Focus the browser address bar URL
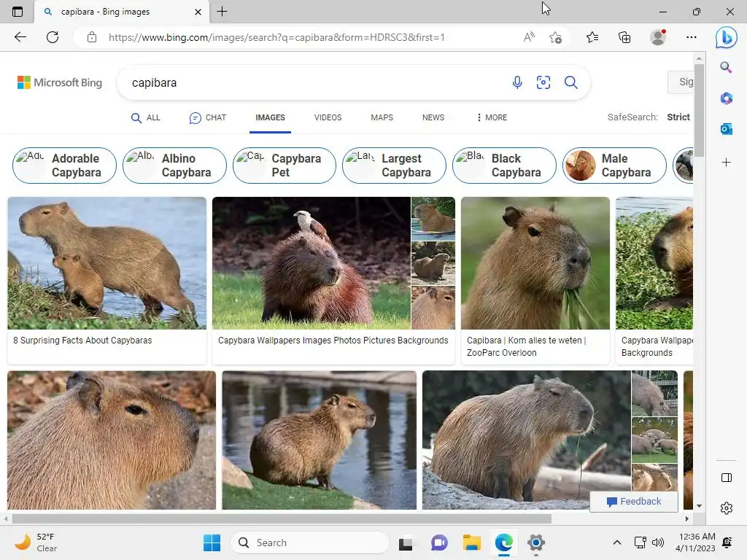Image resolution: width=747 pixels, height=560 pixels. 276,37
